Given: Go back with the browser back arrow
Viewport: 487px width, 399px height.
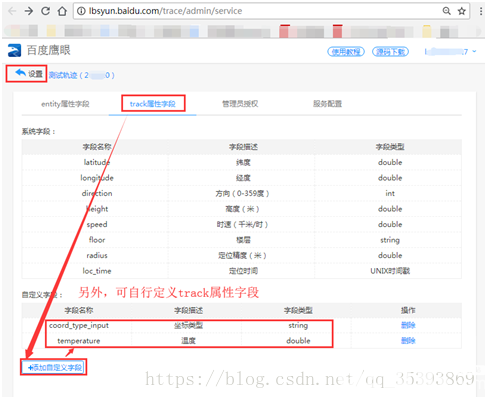Looking at the screenshot, I should tap(12, 11).
